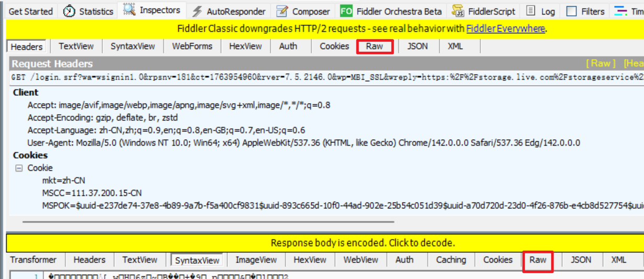Select request Headers inspector tab
The width and height of the screenshot is (644, 279).
tap(27, 47)
